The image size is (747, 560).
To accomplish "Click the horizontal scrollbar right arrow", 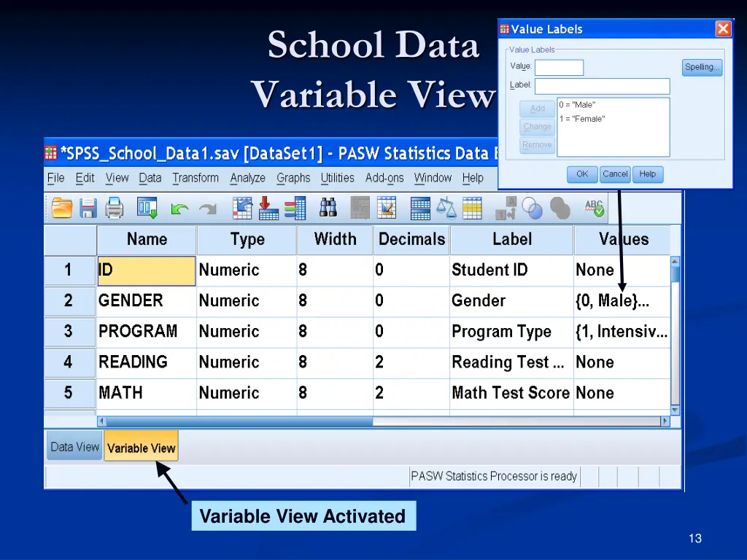I will (x=665, y=421).
